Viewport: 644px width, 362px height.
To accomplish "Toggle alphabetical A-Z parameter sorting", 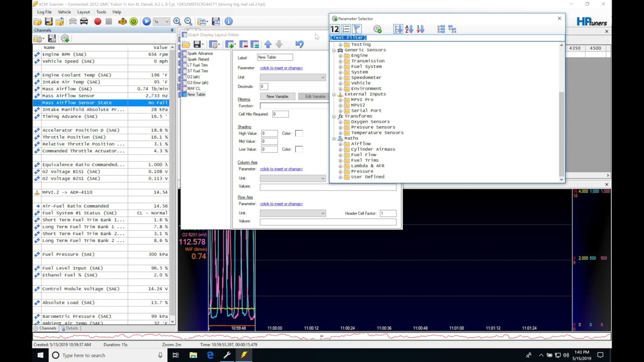I will pyautogui.click(x=409, y=29).
